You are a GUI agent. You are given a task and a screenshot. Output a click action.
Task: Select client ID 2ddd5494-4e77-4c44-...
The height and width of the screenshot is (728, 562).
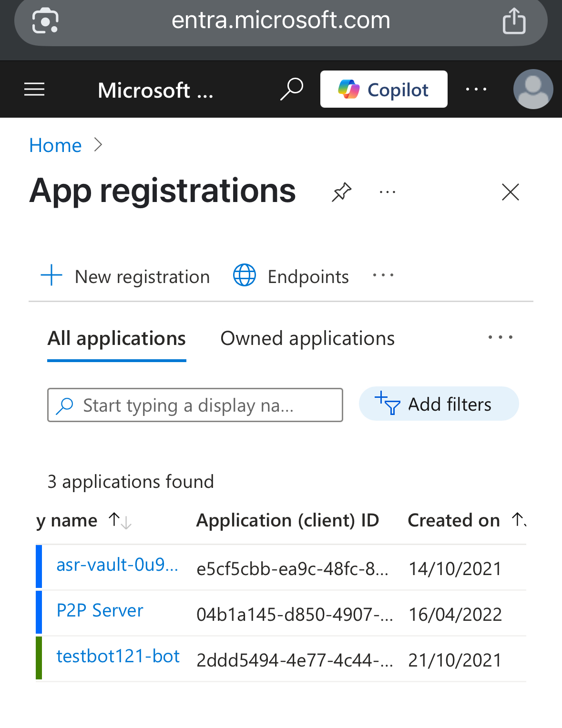[295, 660]
